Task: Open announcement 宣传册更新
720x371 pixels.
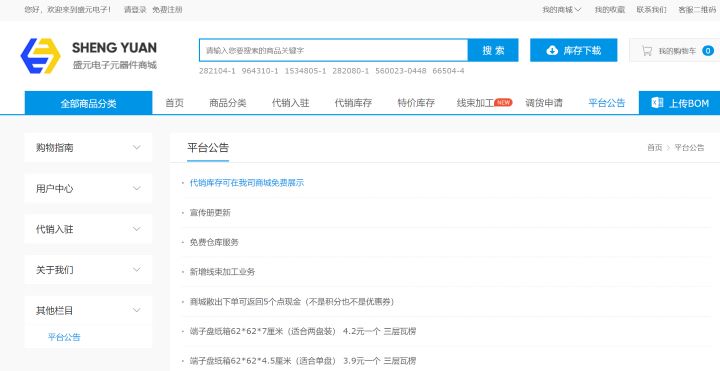Action: pyautogui.click(x=210, y=213)
